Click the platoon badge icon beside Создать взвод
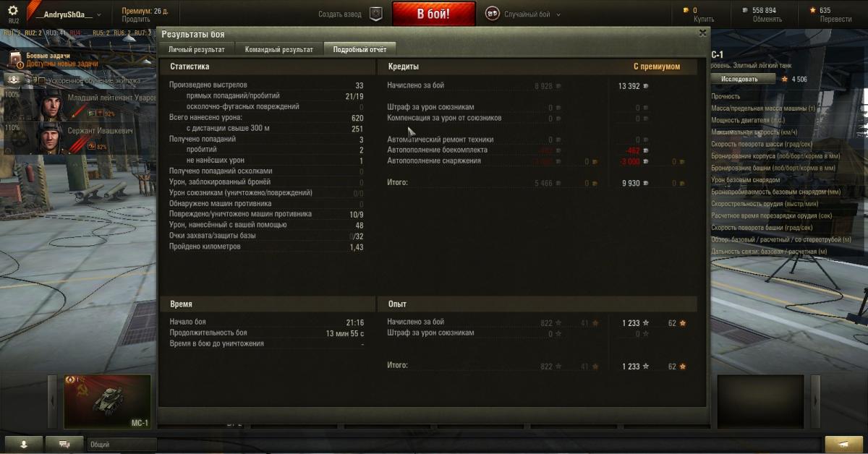Image resolution: width=868 pixels, height=454 pixels. pos(375,14)
